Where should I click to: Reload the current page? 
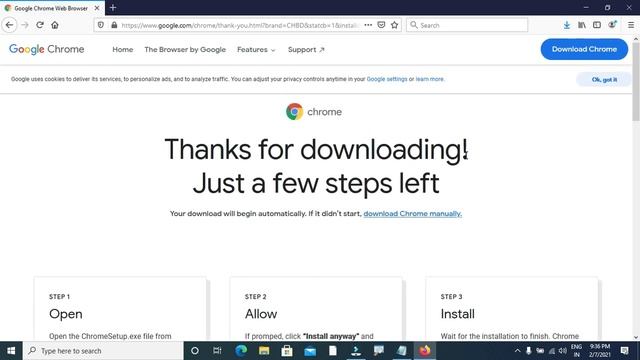click(x=40, y=25)
